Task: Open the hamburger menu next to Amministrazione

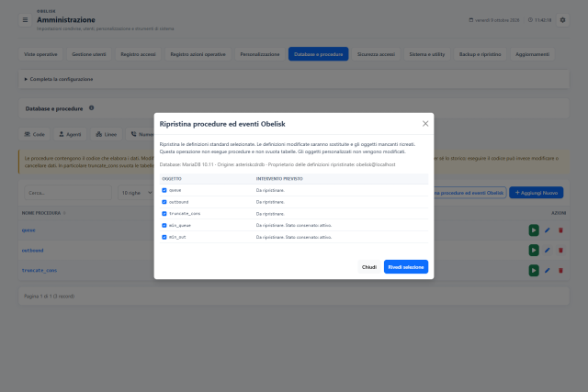Action: tap(25, 20)
